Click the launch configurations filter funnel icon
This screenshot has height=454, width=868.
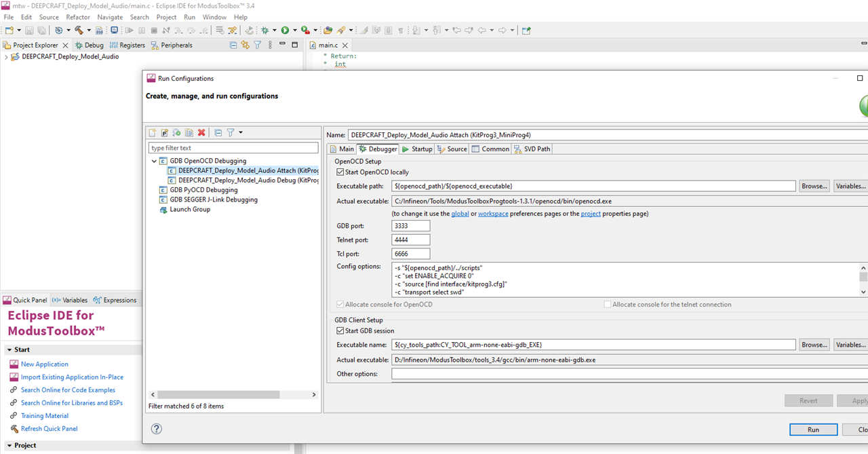tap(230, 132)
